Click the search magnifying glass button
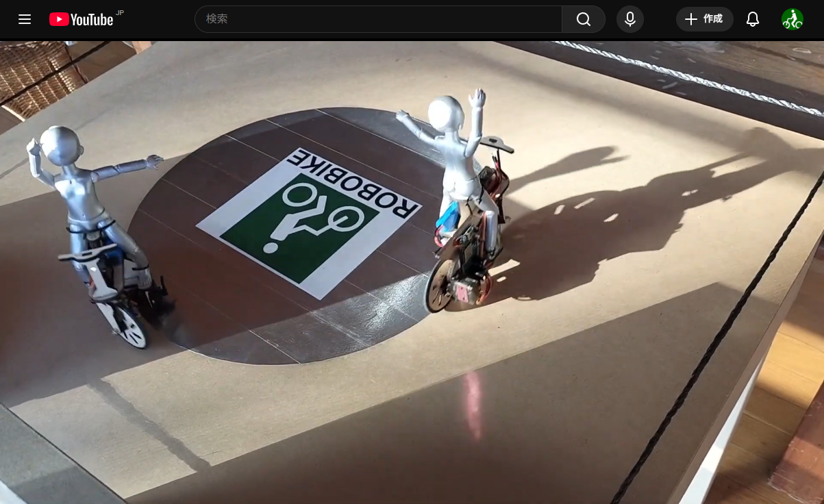The width and height of the screenshot is (824, 504). tap(583, 19)
